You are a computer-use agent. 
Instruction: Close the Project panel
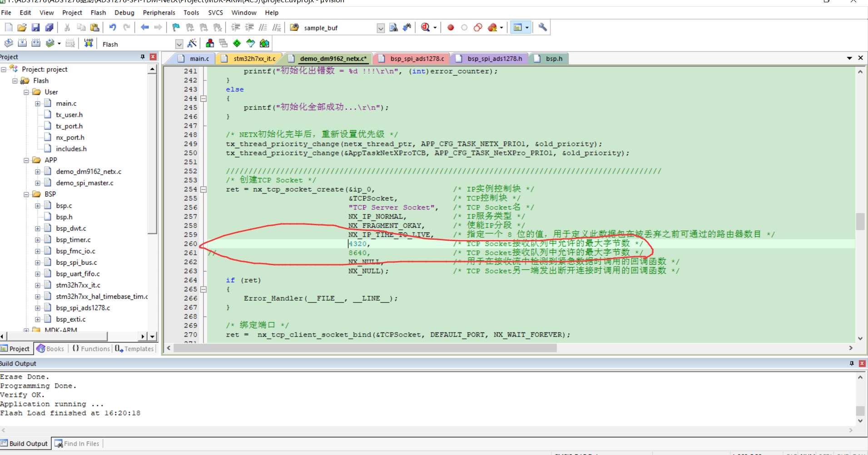[x=153, y=57]
